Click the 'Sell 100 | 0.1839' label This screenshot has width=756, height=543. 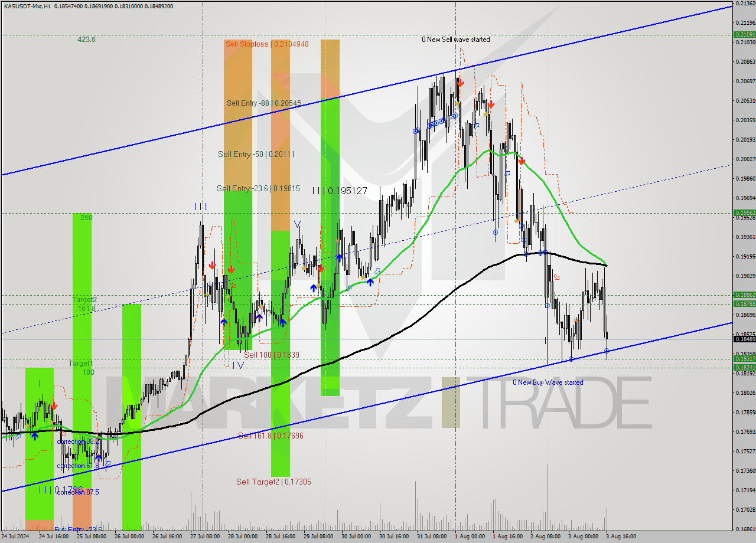point(272,355)
